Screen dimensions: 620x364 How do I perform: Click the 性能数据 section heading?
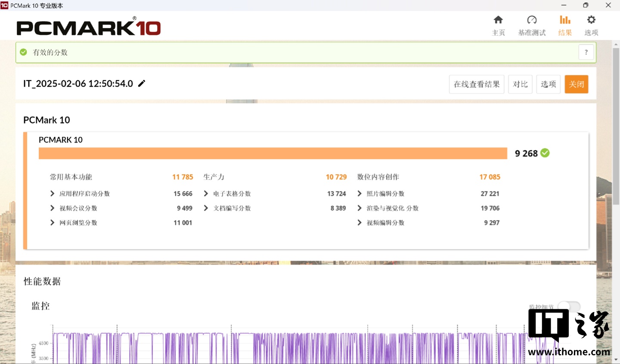42,281
